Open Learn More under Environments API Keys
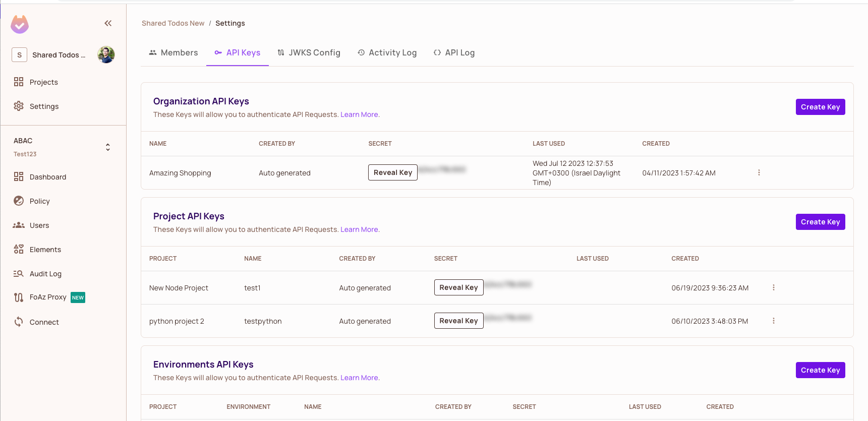Image resolution: width=868 pixels, height=421 pixels. (x=360, y=378)
